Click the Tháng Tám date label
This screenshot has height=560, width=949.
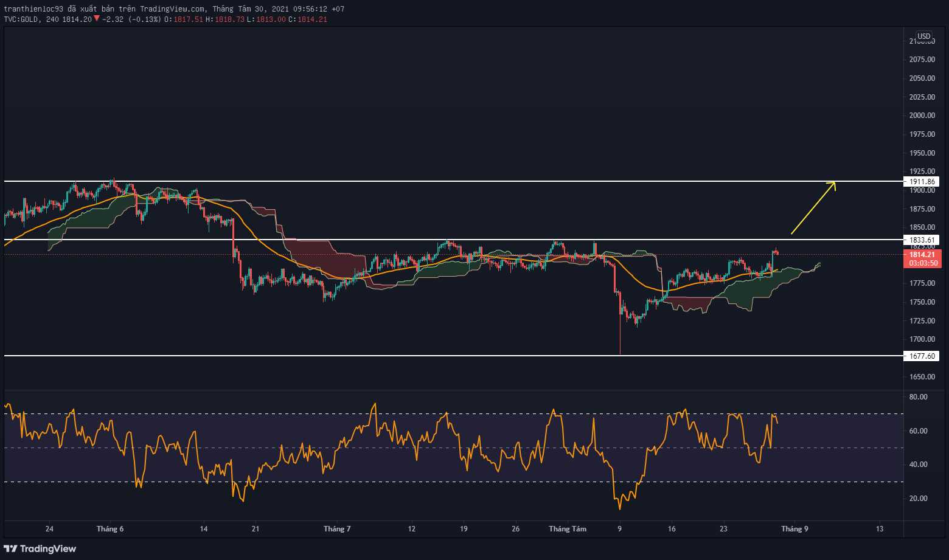click(x=568, y=529)
